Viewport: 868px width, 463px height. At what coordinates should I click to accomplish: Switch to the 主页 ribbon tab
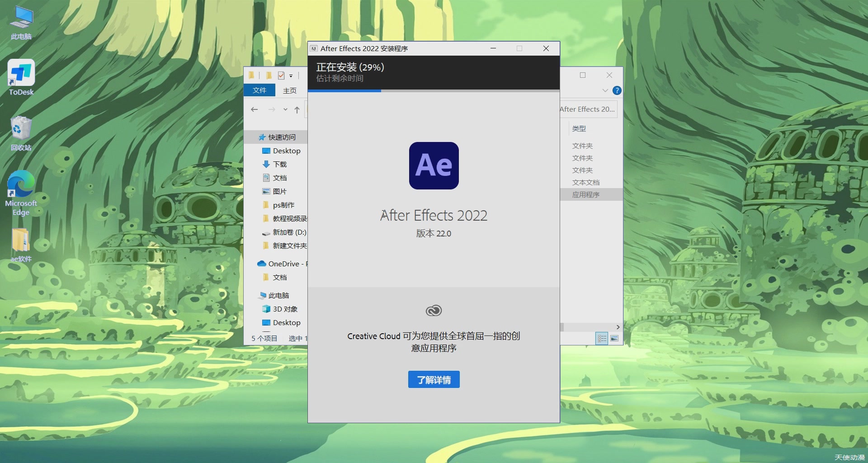pos(290,90)
